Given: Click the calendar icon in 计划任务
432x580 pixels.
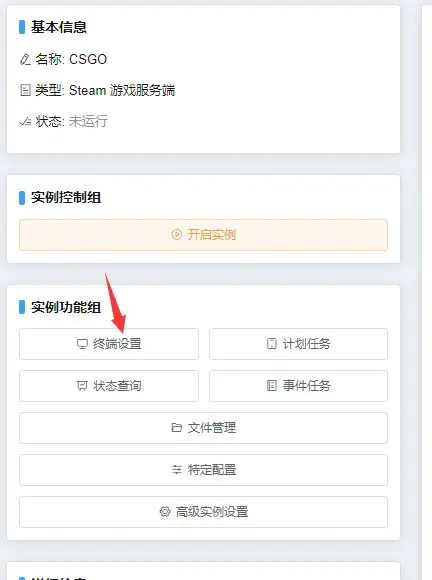Looking at the screenshot, I should 271,344.
